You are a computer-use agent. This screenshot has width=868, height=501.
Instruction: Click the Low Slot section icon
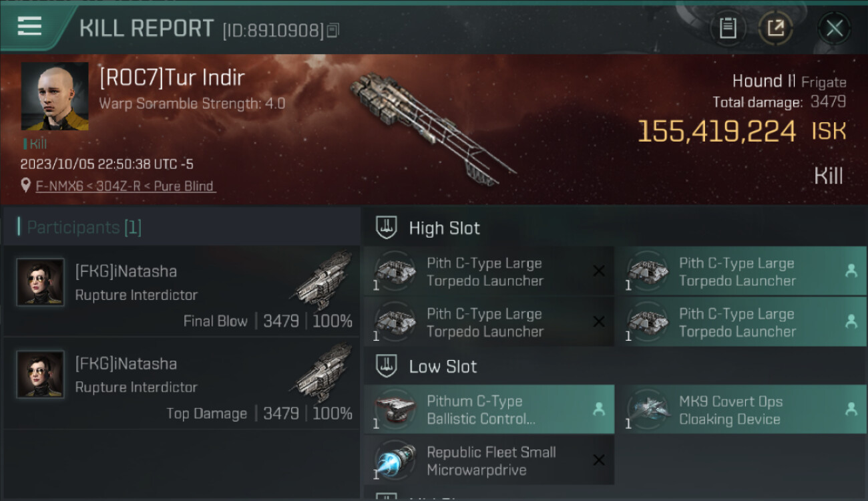pos(387,366)
